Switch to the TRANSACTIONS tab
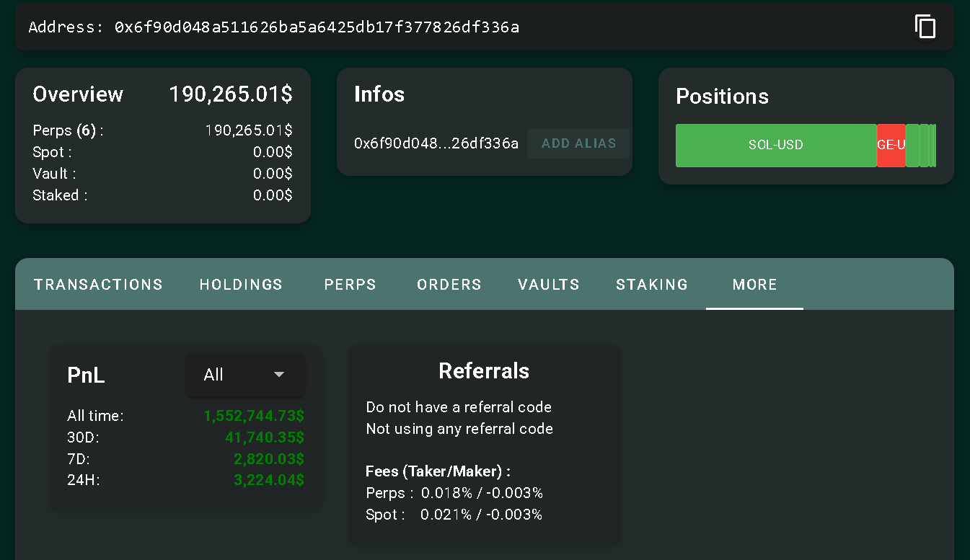 tap(98, 285)
